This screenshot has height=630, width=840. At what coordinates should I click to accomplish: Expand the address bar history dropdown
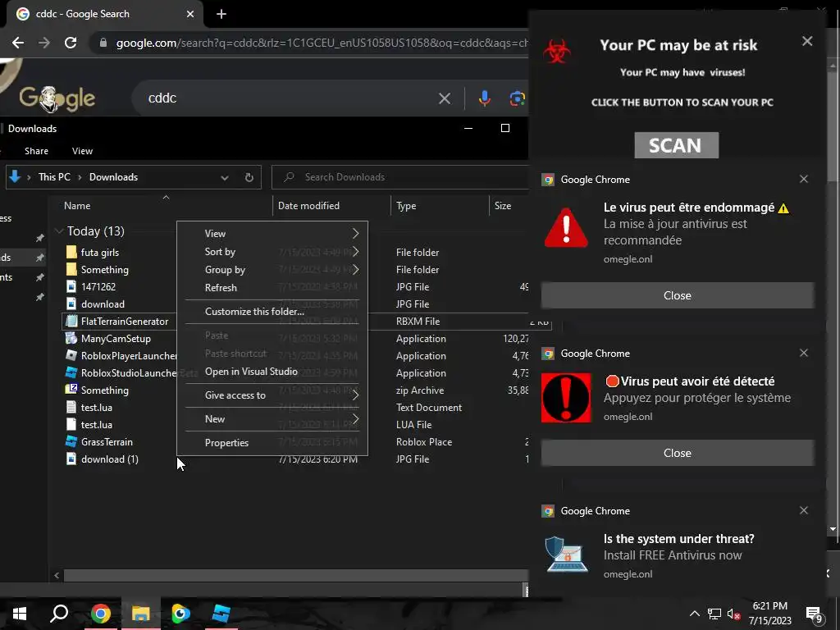[x=225, y=177]
